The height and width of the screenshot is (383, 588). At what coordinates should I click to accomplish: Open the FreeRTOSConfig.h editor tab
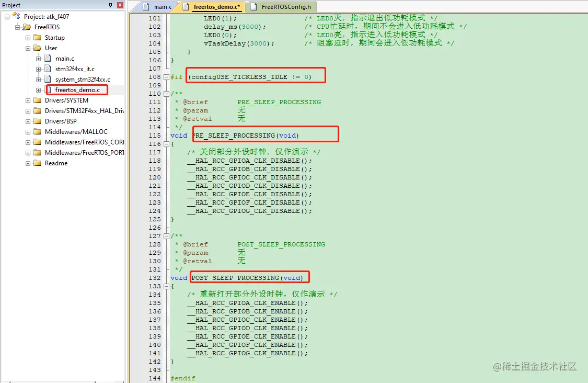point(281,7)
